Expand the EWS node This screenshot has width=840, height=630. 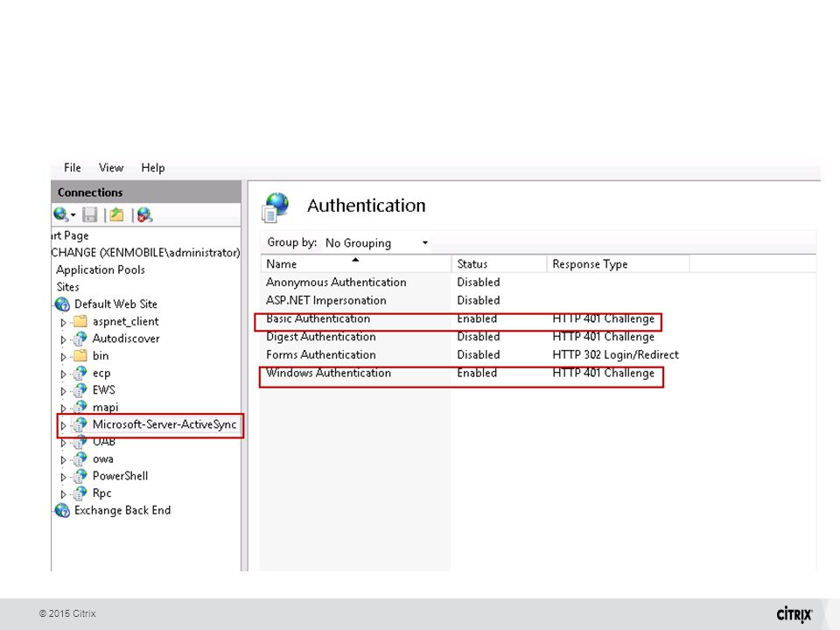pos(63,390)
